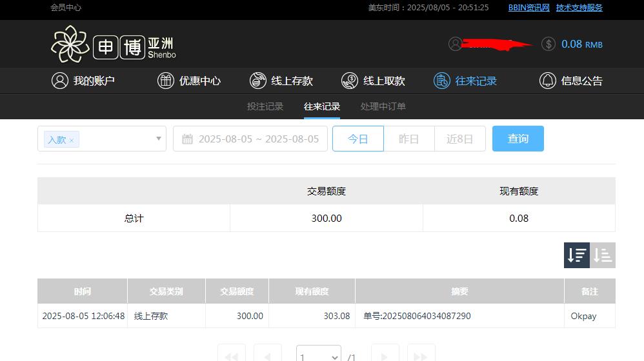Go to first page of results

click(232, 355)
